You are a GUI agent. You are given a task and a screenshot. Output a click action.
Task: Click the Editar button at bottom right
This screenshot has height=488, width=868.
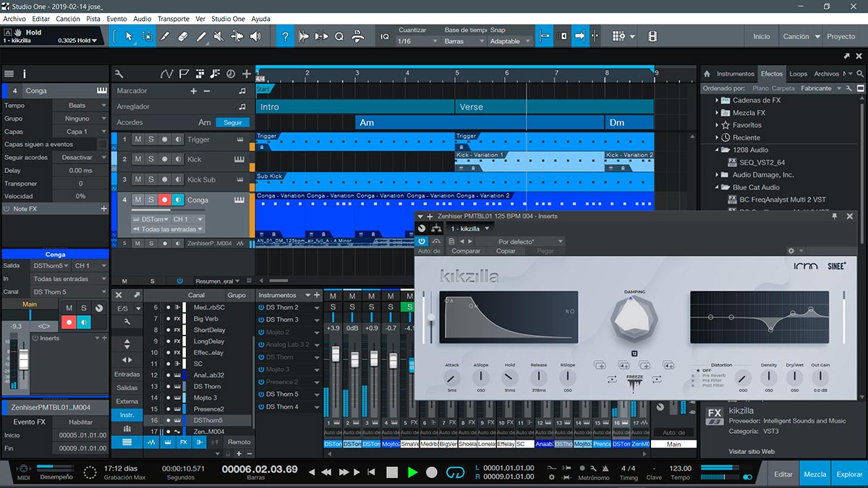tap(783, 474)
